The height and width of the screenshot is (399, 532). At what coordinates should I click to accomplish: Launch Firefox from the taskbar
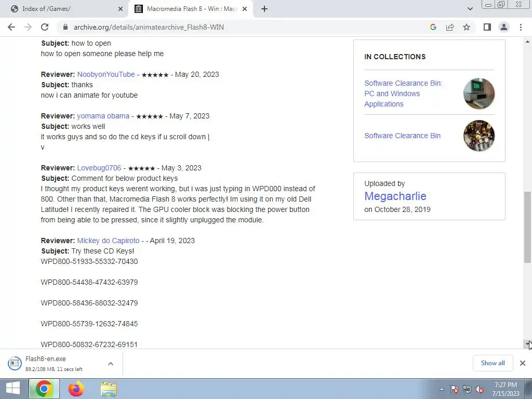click(x=76, y=389)
